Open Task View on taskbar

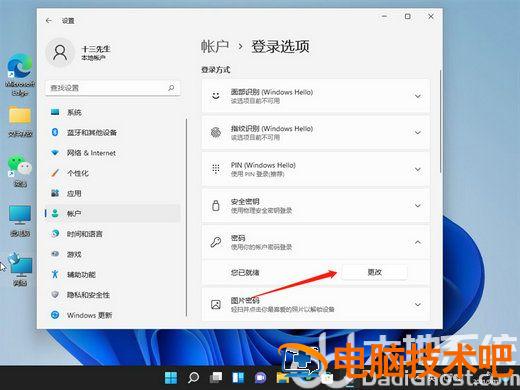pos(216,378)
